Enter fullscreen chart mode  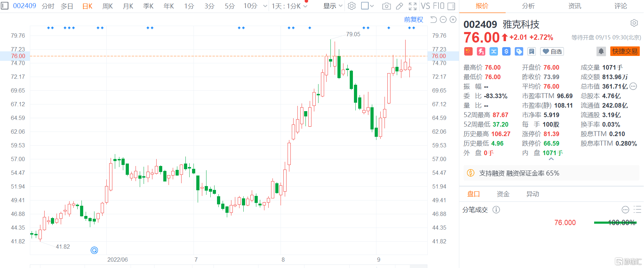[413, 6]
